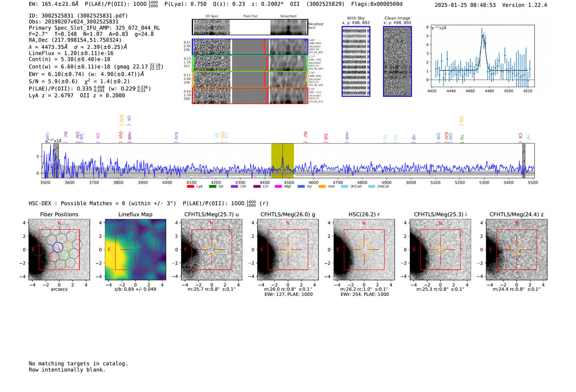Viewport: 576px width, 392px height.
Task: Click the yellow highlighted region in spectrum
Action: click(x=282, y=160)
